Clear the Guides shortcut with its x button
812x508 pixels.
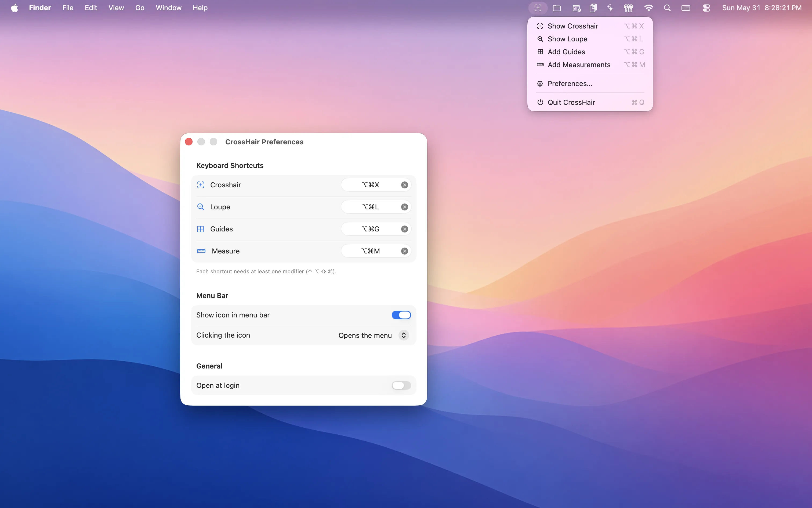point(405,229)
